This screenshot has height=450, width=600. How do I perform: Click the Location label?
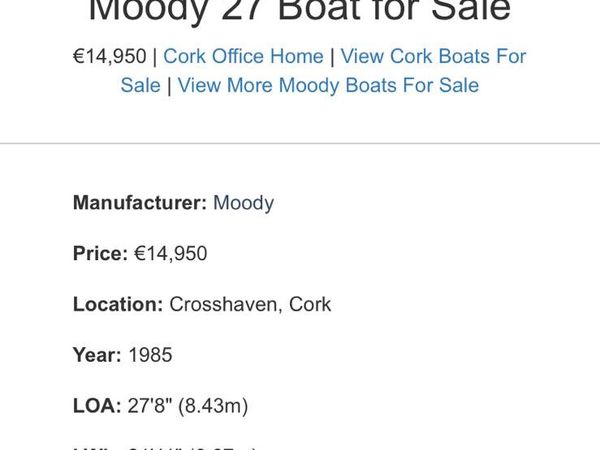(x=117, y=304)
